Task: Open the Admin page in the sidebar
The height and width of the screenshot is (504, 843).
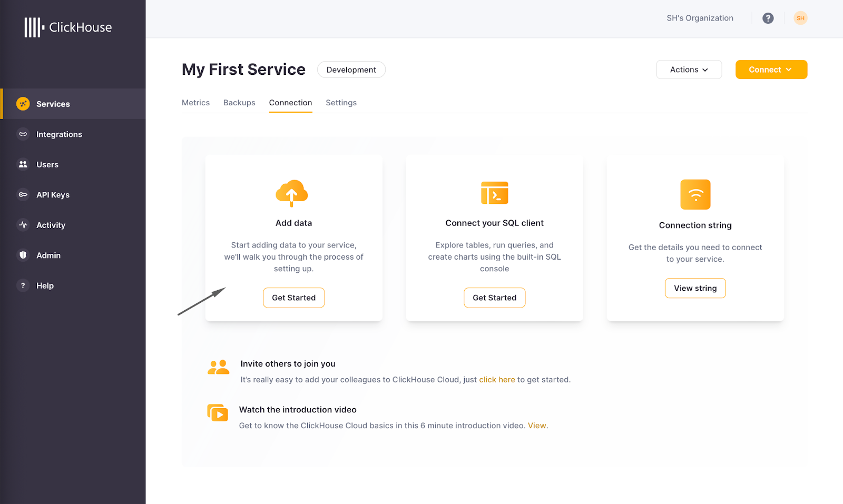Action: (x=74, y=255)
